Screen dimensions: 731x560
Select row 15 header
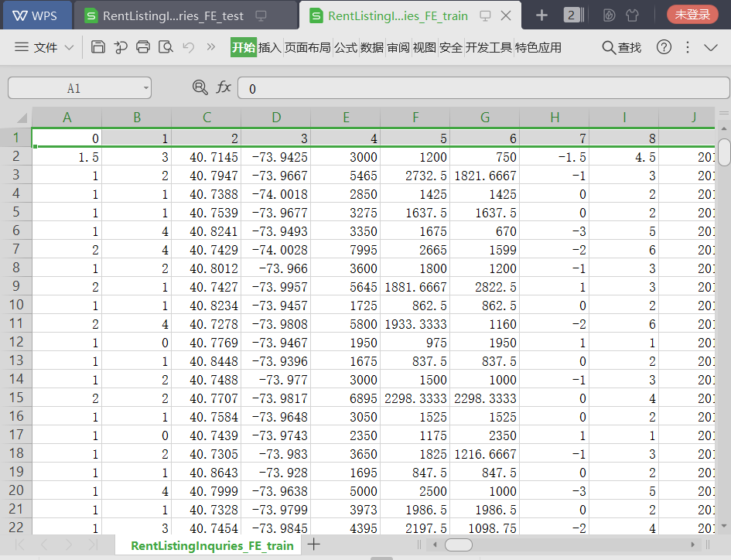pyautogui.click(x=15, y=398)
